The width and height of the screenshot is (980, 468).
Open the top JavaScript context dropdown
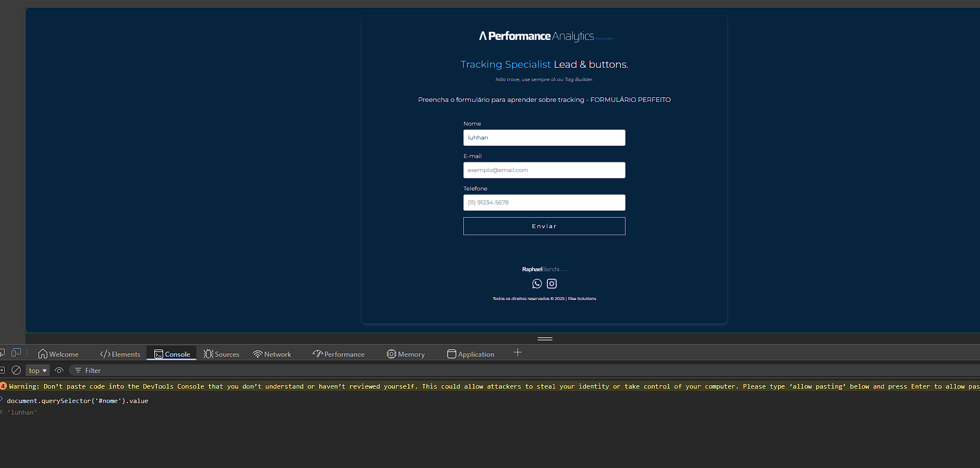(38, 371)
